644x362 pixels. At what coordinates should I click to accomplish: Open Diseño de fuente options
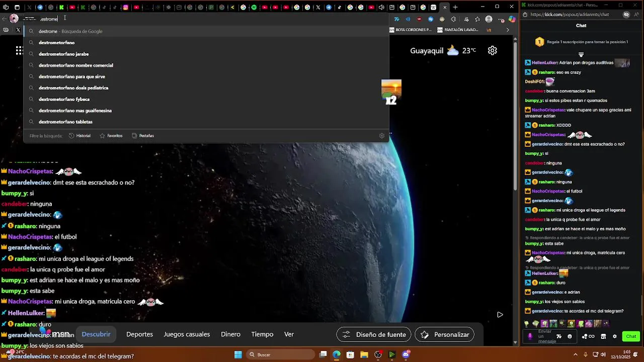click(x=374, y=334)
